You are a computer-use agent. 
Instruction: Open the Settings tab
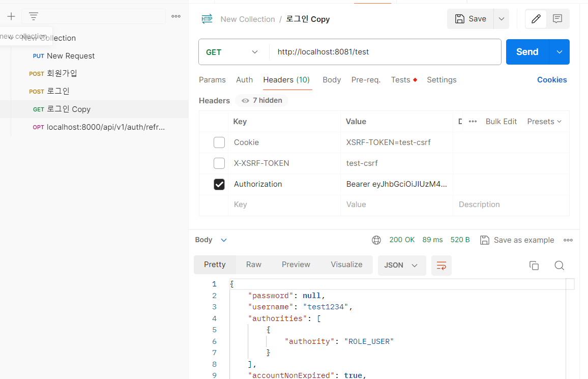(x=442, y=80)
